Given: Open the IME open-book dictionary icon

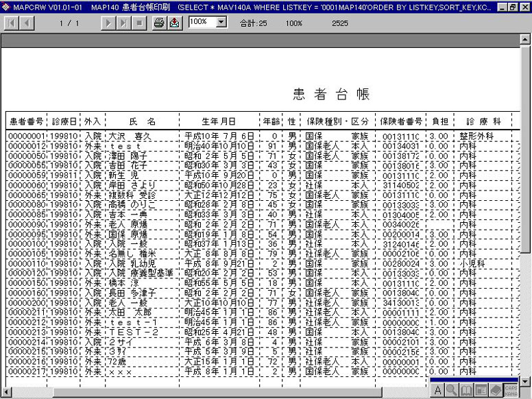Looking at the screenshot, I should point(466,390).
